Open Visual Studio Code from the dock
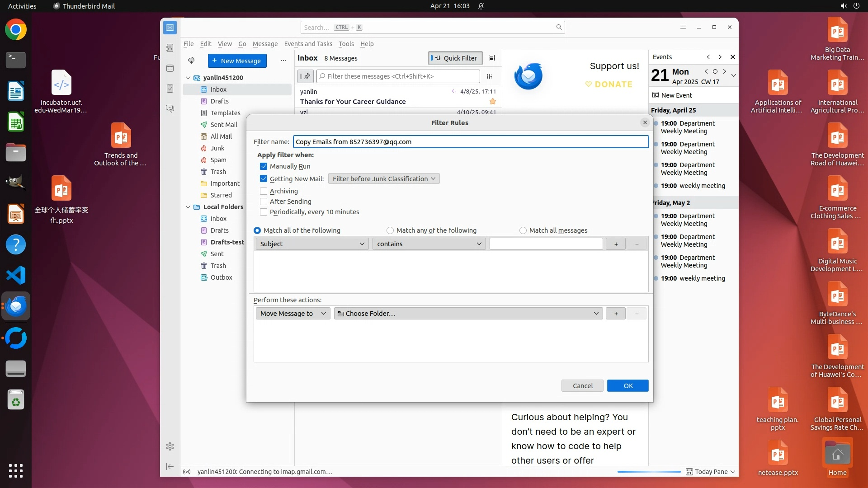The height and width of the screenshot is (488, 868). 16,275
